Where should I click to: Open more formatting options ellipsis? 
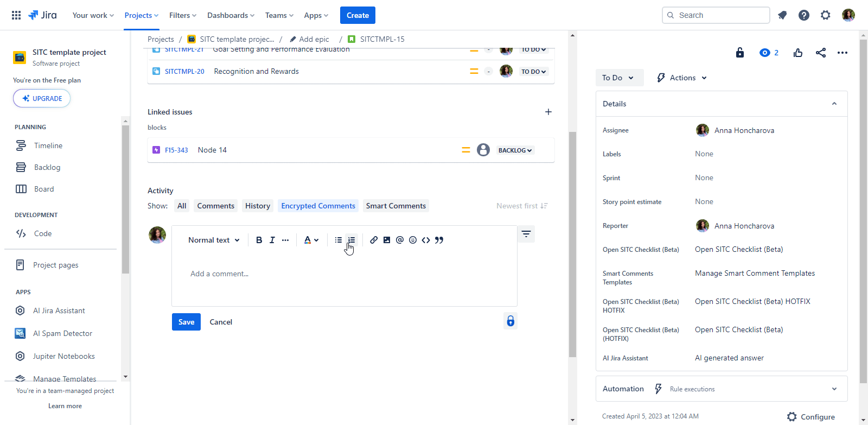click(285, 240)
